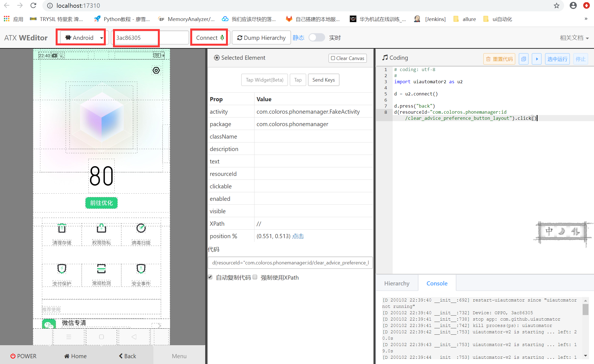594x364 pixels.
Task: Select the Console tab
Action: pos(437,283)
